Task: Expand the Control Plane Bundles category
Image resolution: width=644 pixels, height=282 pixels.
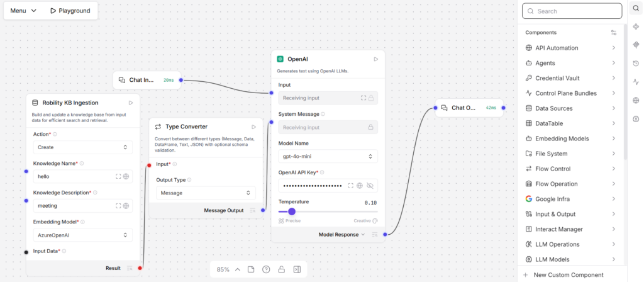Action: tap(571, 93)
